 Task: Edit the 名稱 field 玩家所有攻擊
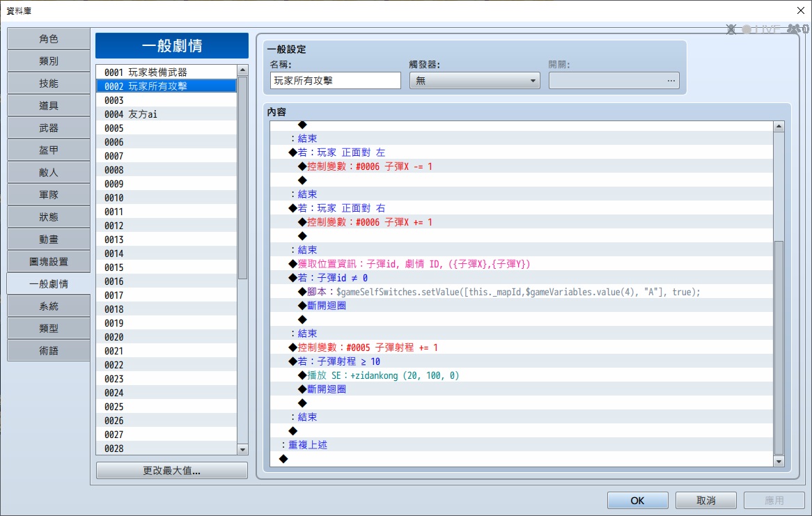(x=336, y=80)
